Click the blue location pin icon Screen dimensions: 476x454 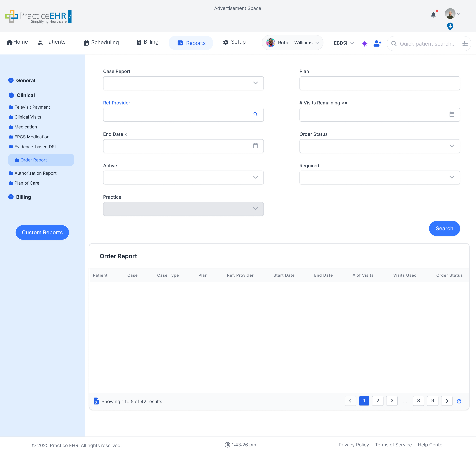click(x=450, y=26)
